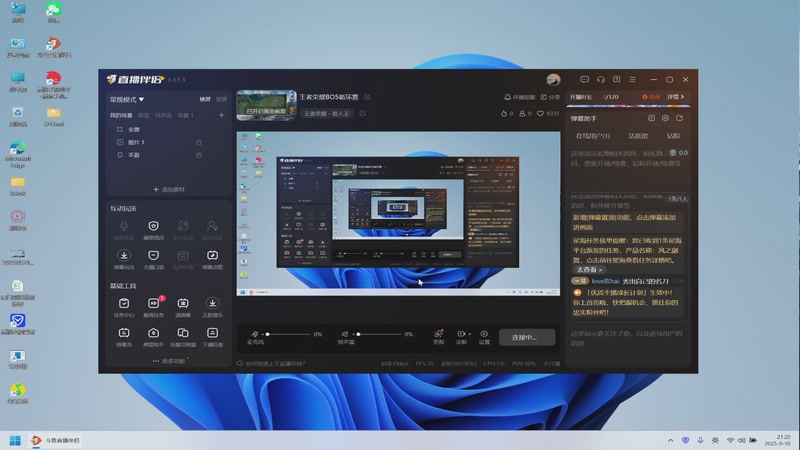Viewport: 800px width, 450px height.
Task: Switch to the 在线用户(1) tab
Action: click(x=593, y=136)
